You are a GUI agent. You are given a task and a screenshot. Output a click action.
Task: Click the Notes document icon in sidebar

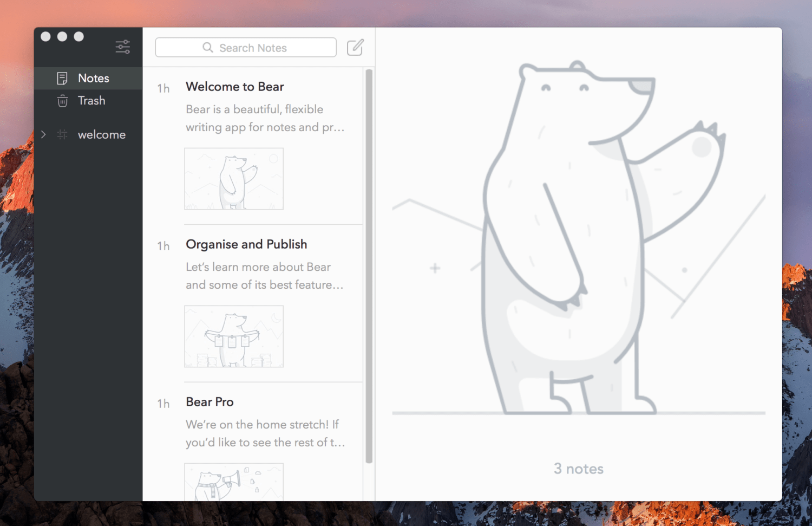pos(62,79)
